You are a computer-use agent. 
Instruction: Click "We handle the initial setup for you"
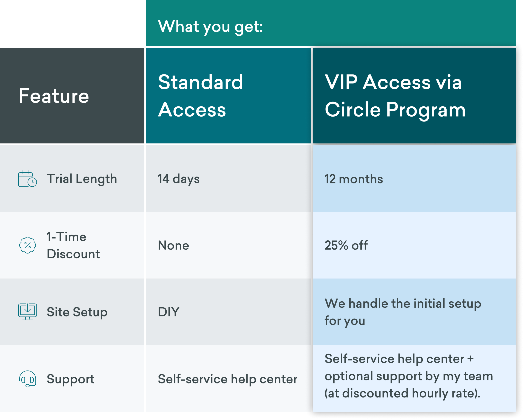click(x=403, y=312)
